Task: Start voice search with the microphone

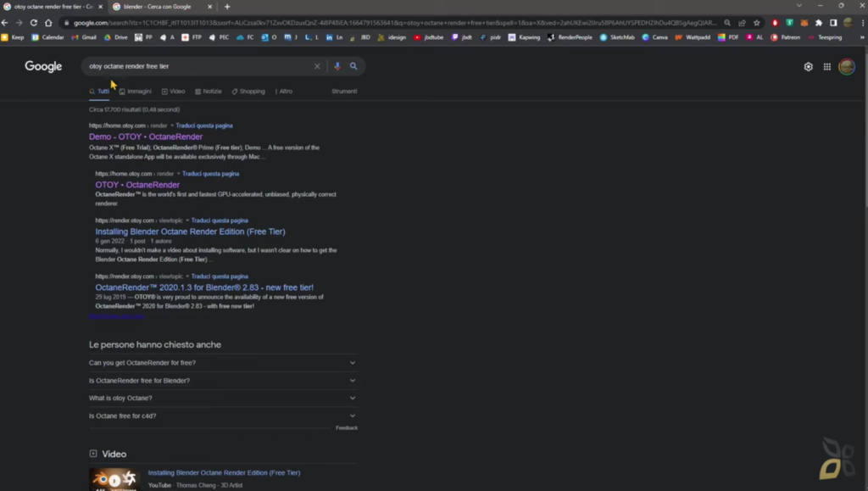Action: [337, 66]
